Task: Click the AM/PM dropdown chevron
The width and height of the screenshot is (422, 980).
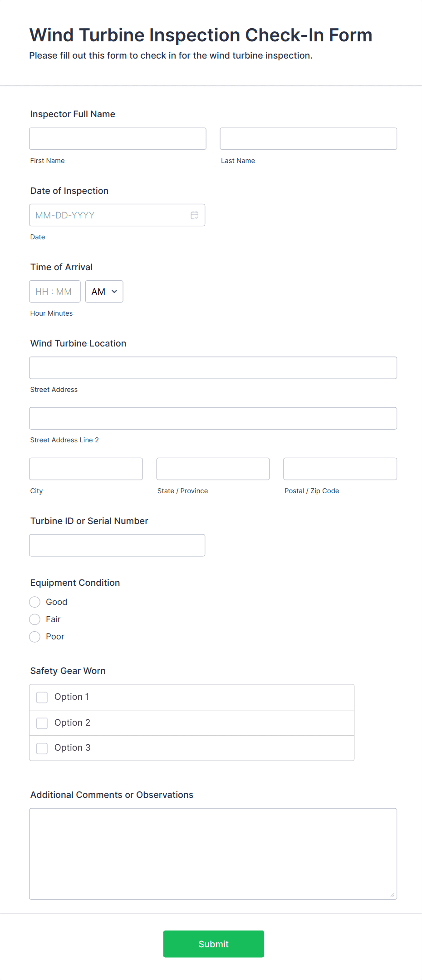Action: tap(115, 291)
